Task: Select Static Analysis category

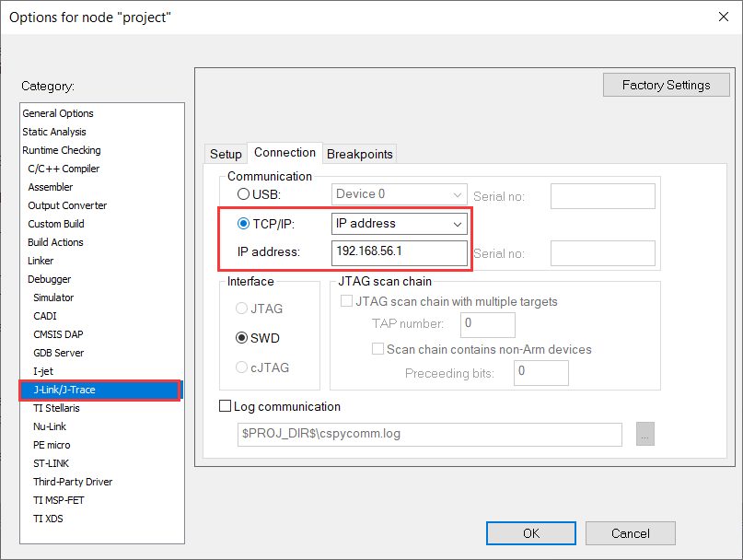Action: tap(54, 132)
